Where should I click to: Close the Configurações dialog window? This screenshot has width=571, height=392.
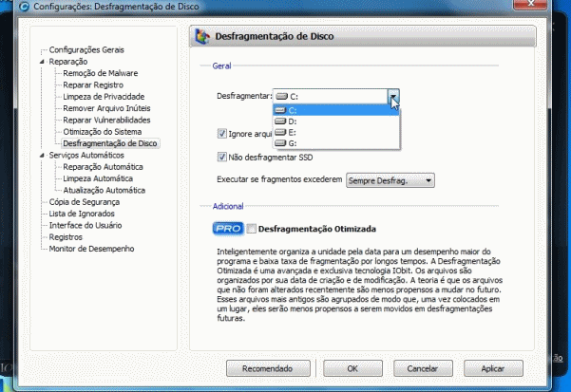(x=530, y=4)
